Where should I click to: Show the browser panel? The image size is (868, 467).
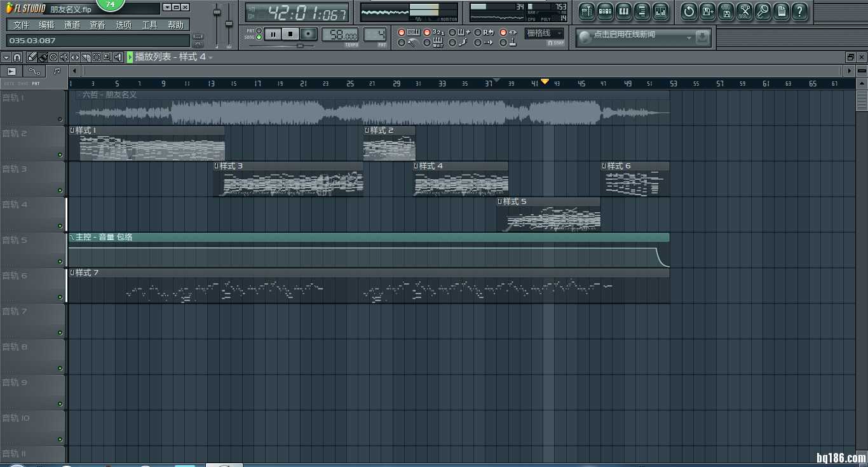pyautogui.click(x=642, y=11)
